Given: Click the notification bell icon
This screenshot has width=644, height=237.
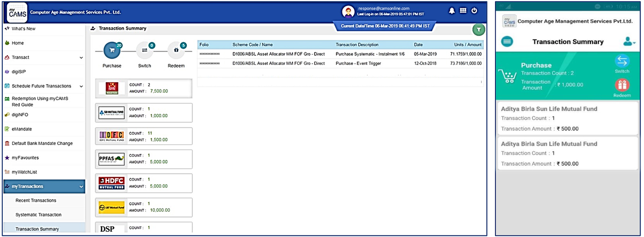Looking at the screenshot, I should pyautogui.click(x=452, y=11).
